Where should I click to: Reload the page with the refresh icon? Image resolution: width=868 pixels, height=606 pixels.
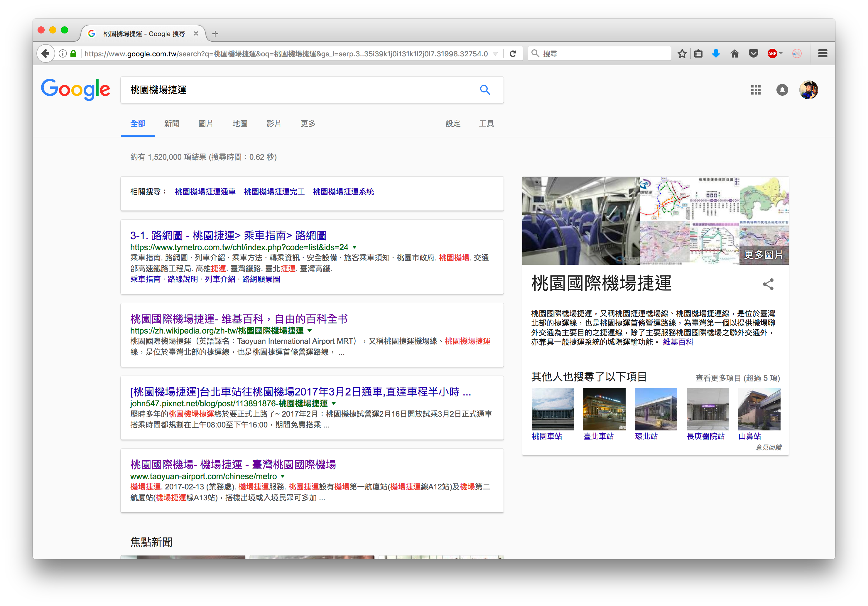pos(513,54)
